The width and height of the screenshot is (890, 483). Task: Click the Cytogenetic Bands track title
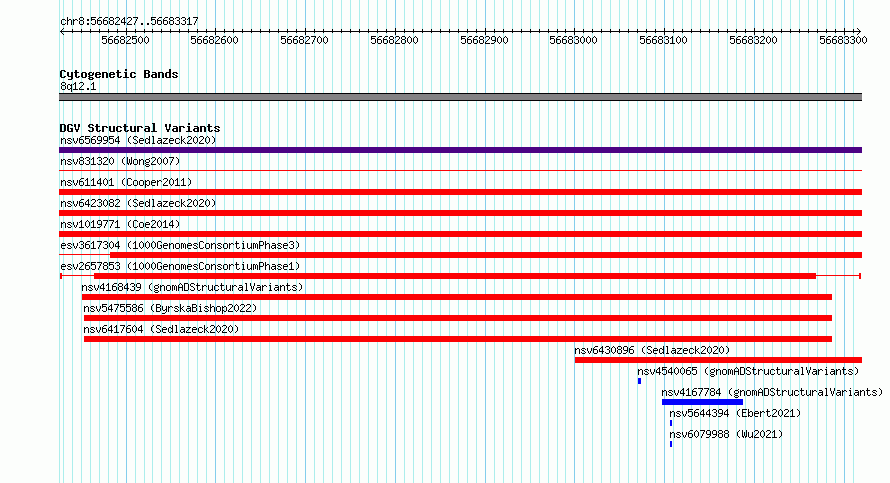point(119,74)
